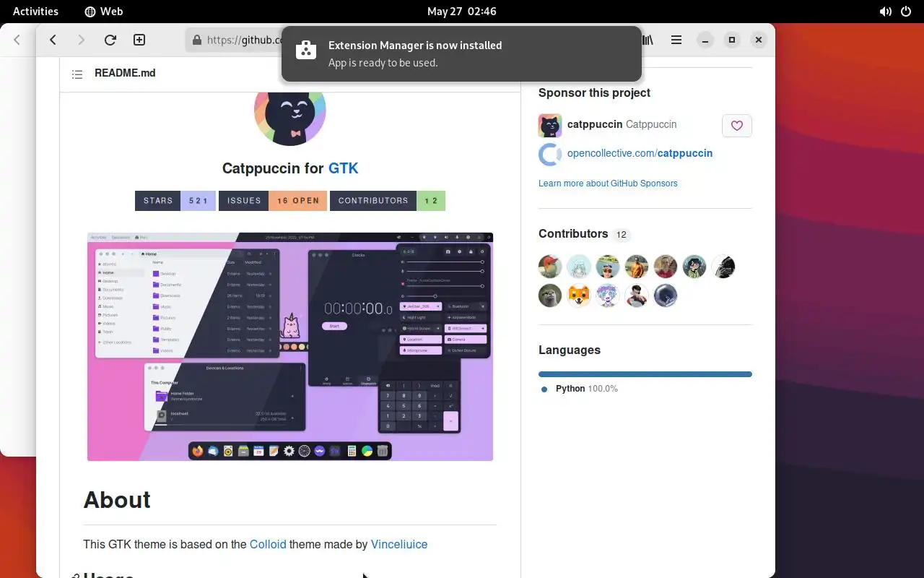Click the STARS 521 badge
924x578 pixels.
[x=175, y=201]
